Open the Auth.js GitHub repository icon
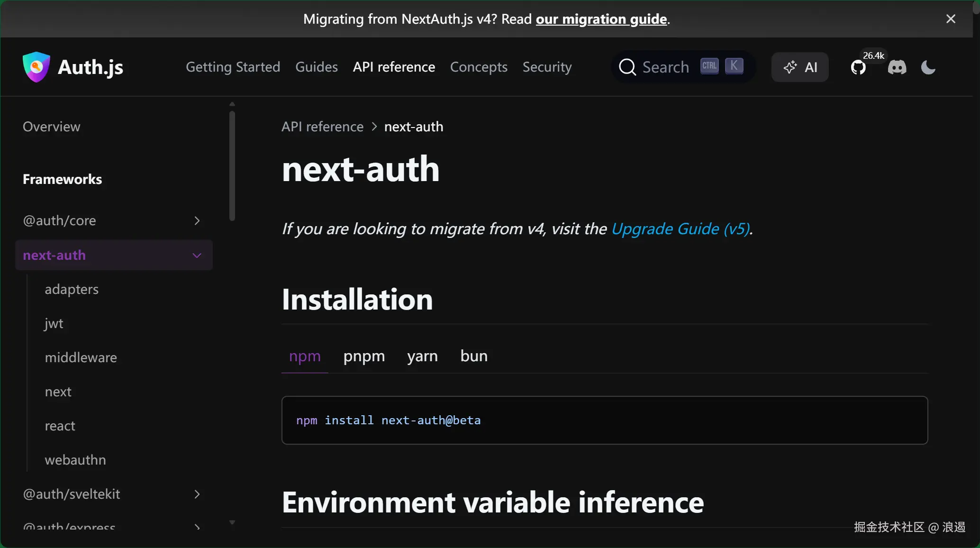The width and height of the screenshot is (980, 548). (x=858, y=68)
